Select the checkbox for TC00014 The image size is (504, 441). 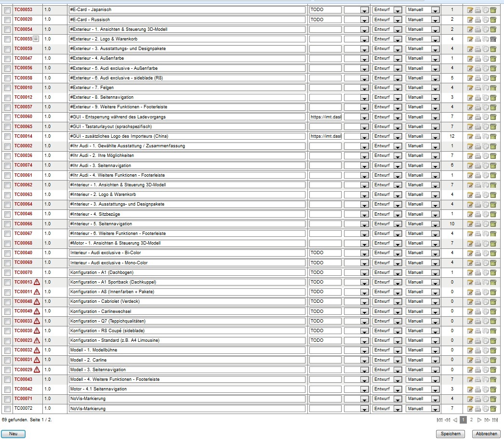point(7,137)
